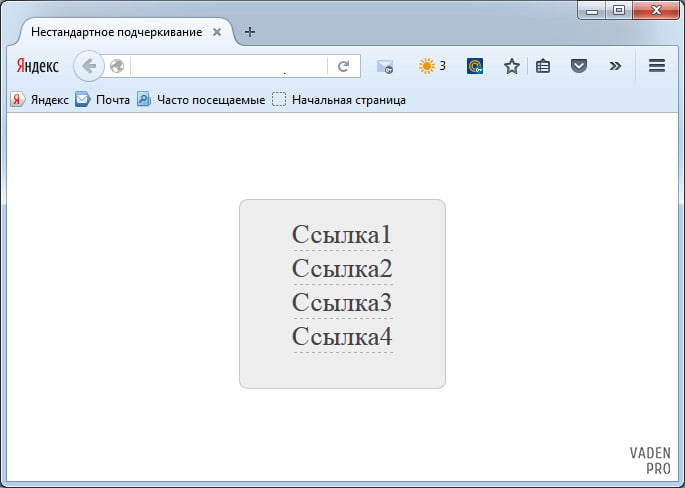The width and height of the screenshot is (685, 488).
Task: Click the Яндекс logo in the toolbar
Action: [38, 66]
